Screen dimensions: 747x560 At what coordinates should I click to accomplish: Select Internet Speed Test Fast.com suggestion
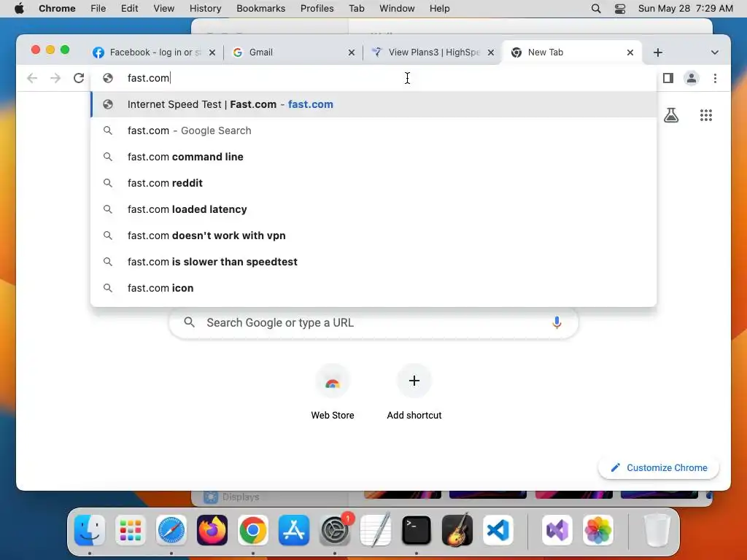tap(373, 104)
